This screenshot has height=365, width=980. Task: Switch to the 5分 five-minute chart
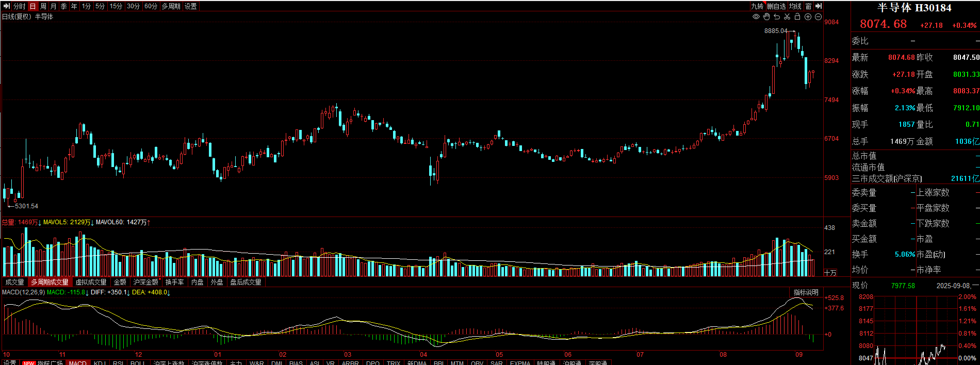click(100, 6)
